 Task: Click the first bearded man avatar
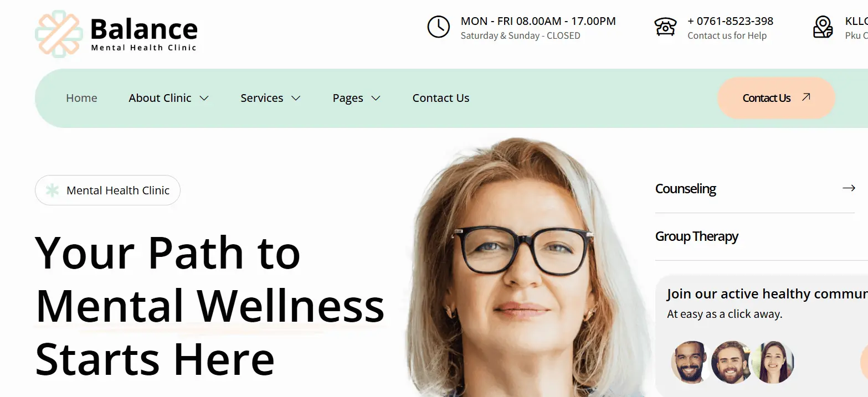click(x=691, y=362)
